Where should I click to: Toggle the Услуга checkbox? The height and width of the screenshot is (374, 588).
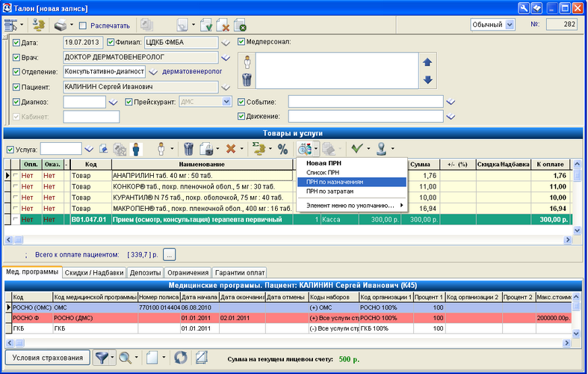(10, 150)
